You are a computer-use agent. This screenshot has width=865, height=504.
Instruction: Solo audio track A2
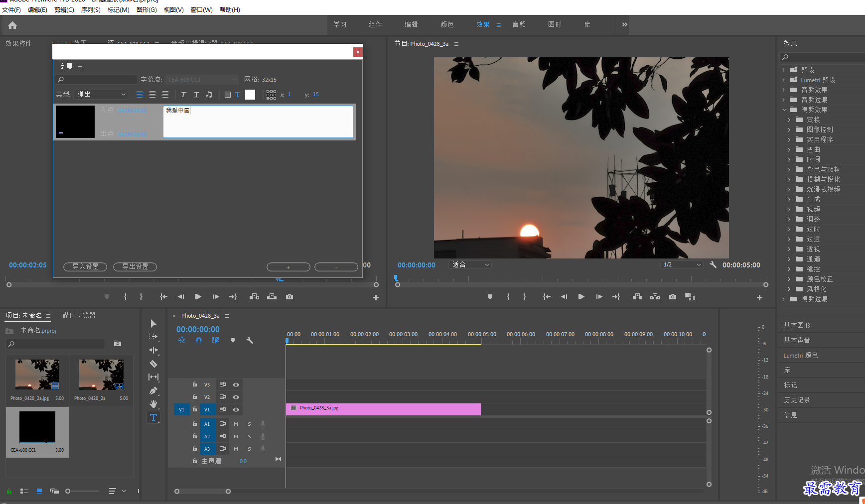point(250,436)
